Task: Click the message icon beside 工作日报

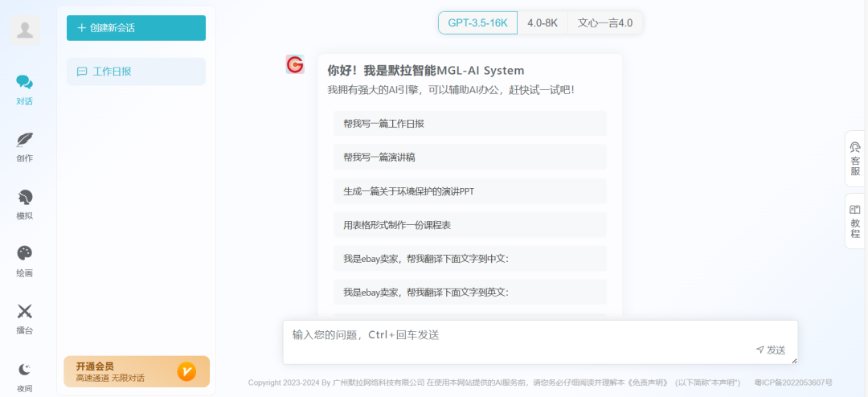Action: (x=82, y=72)
